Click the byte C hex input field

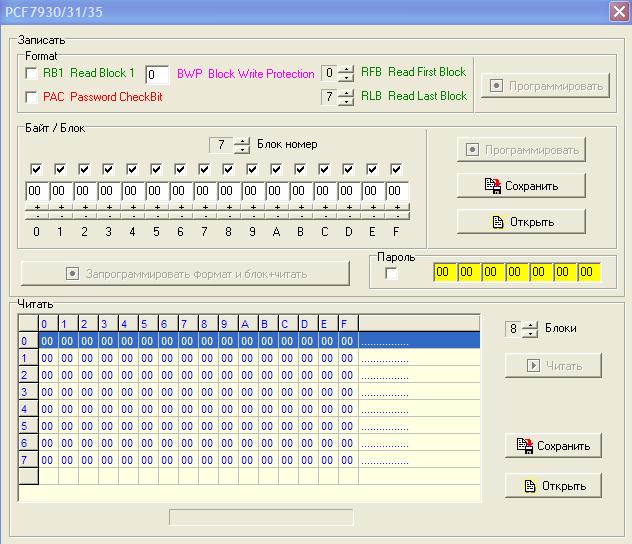(324, 191)
